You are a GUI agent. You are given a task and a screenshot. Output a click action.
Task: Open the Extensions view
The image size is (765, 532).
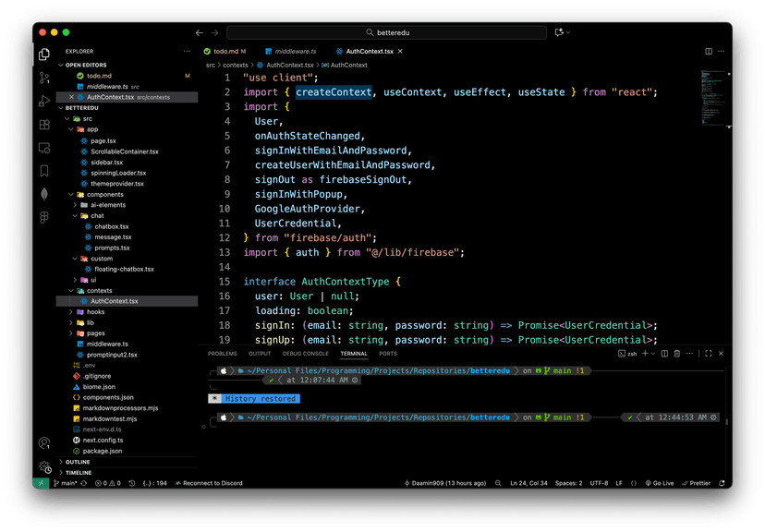pos(43,124)
